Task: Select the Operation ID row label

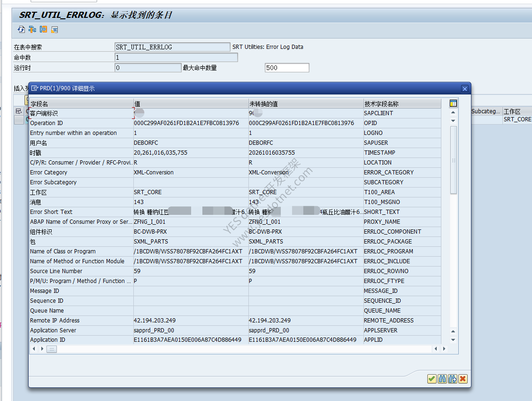Action: pyautogui.click(x=46, y=123)
